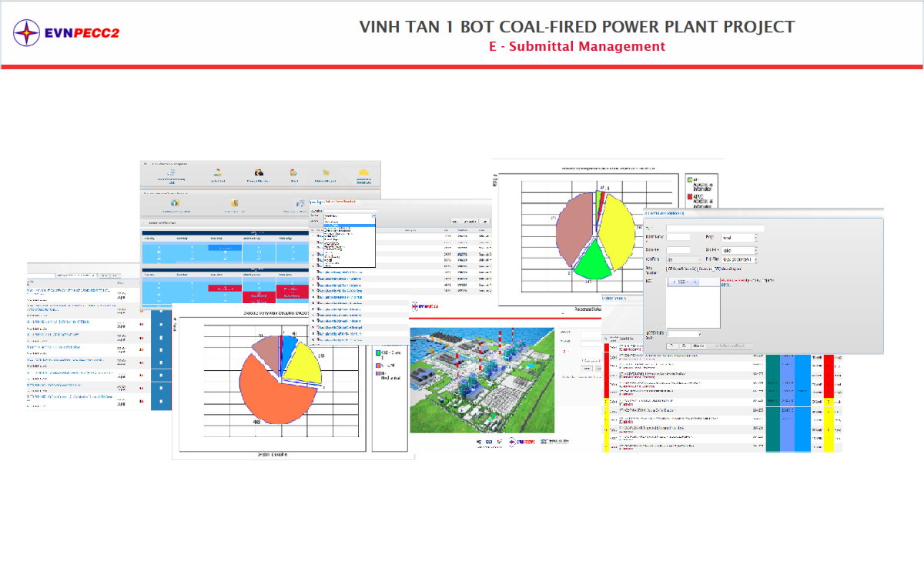Tick the bottom white checkbox in the blue column
The height and width of the screenshot is (571, 924).
(x=161, y=402)
